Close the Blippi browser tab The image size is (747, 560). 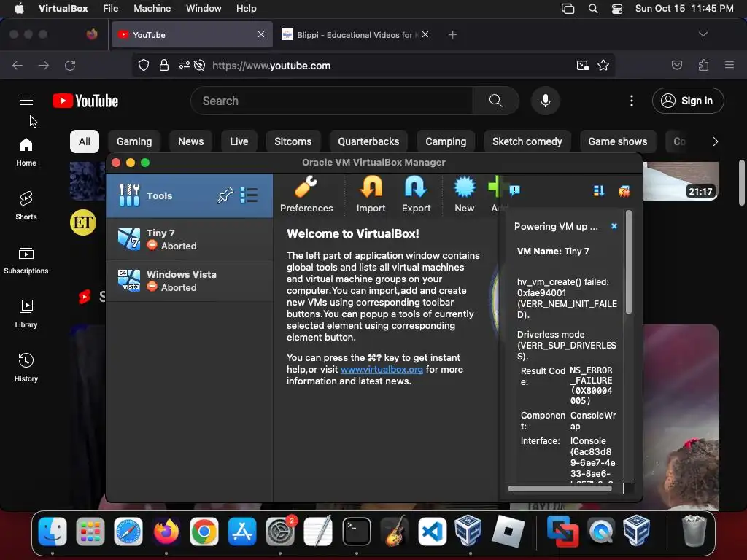point(425,34)
